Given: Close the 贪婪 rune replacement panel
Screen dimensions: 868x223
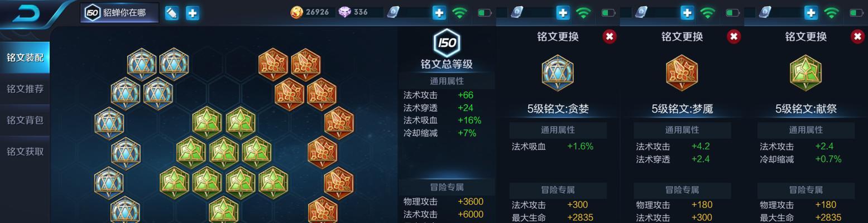Looking at the screenshot, I should pyautogui.click(x=610, y=37).
